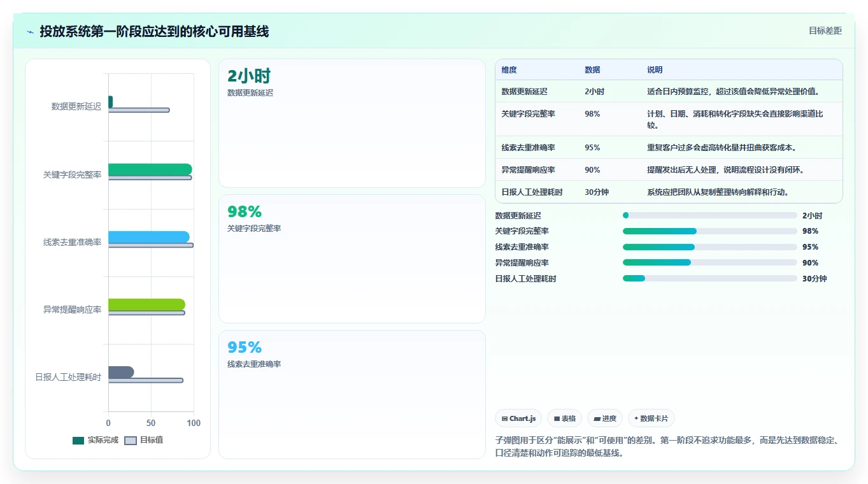Screen dimensions: 868x484
Task: Click the 异常提醒响应率 progress bar showing 90%
Action: click(x=710, y=262)
